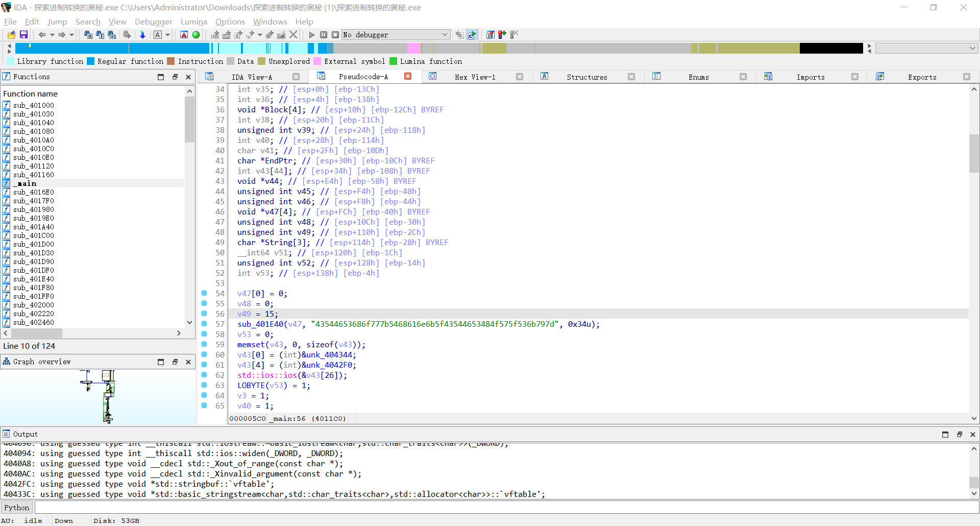Switch to the Enums tab

click(699, 77)
